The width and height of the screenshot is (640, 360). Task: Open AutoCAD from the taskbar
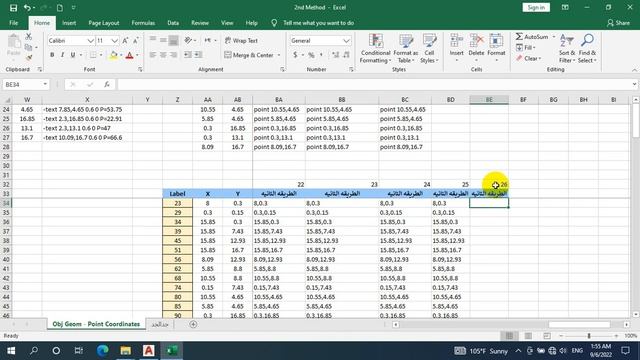(x=149, y=351)
